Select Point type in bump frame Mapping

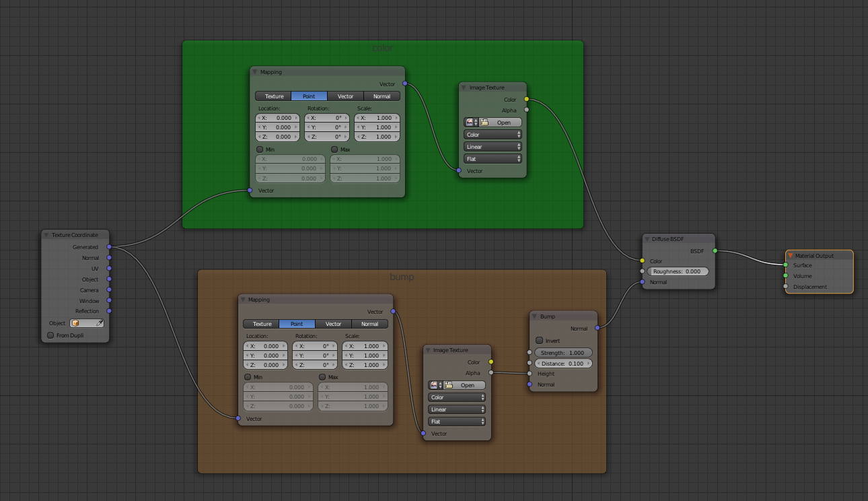[297, 324]
